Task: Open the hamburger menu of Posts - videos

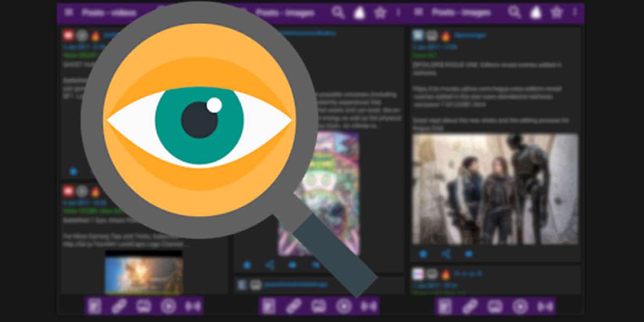Action: pyautogui.click(x=70, y=12)
